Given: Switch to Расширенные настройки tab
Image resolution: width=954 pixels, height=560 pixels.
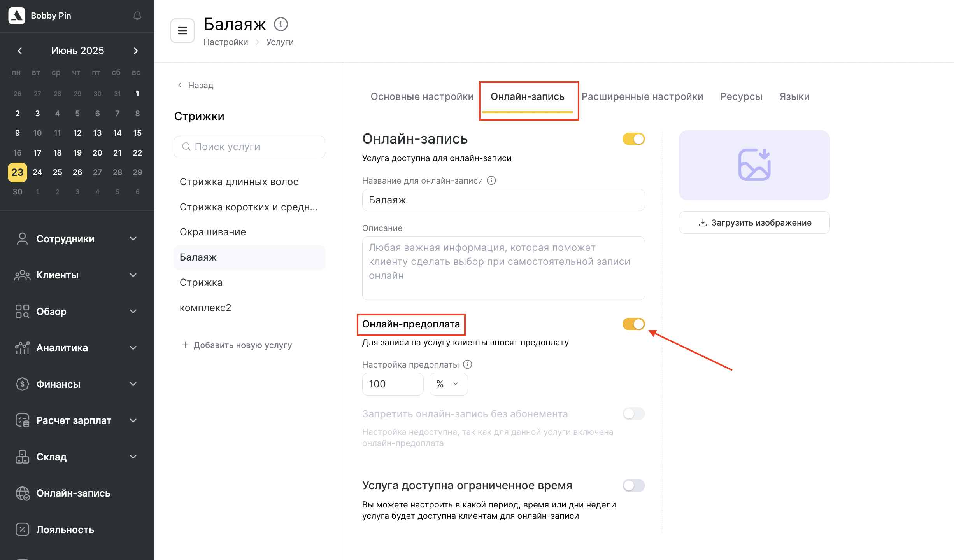Looking at the screenshot, I should (x=642, y=96).
